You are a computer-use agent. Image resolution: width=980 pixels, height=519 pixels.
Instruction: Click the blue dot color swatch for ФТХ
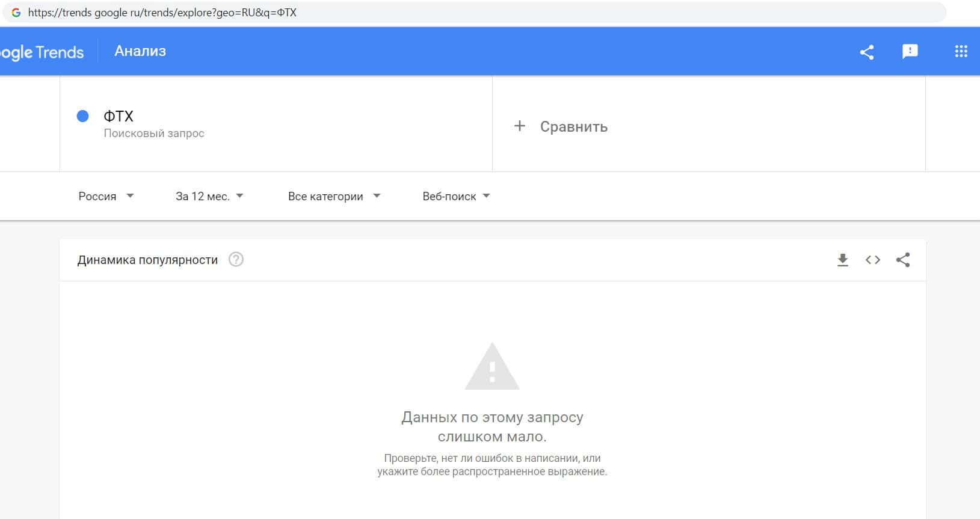pos(83,116)
